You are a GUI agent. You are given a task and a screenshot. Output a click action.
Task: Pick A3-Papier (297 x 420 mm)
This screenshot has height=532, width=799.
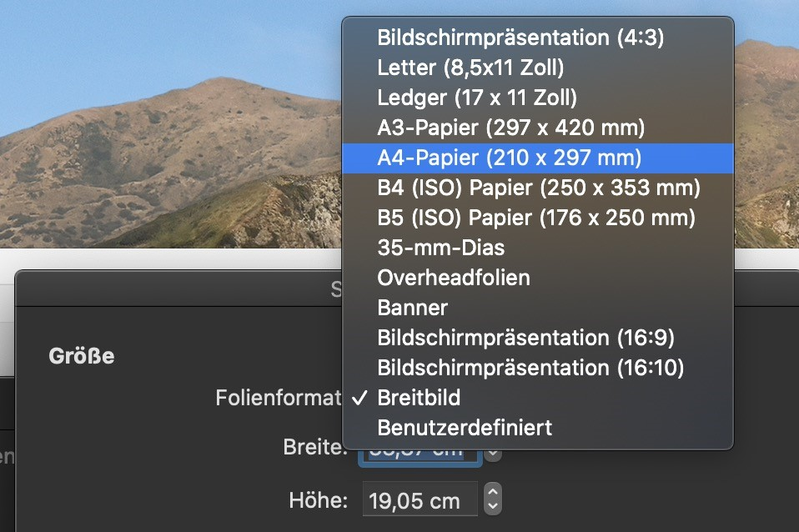pyautogui.click(x=511, y=128)
